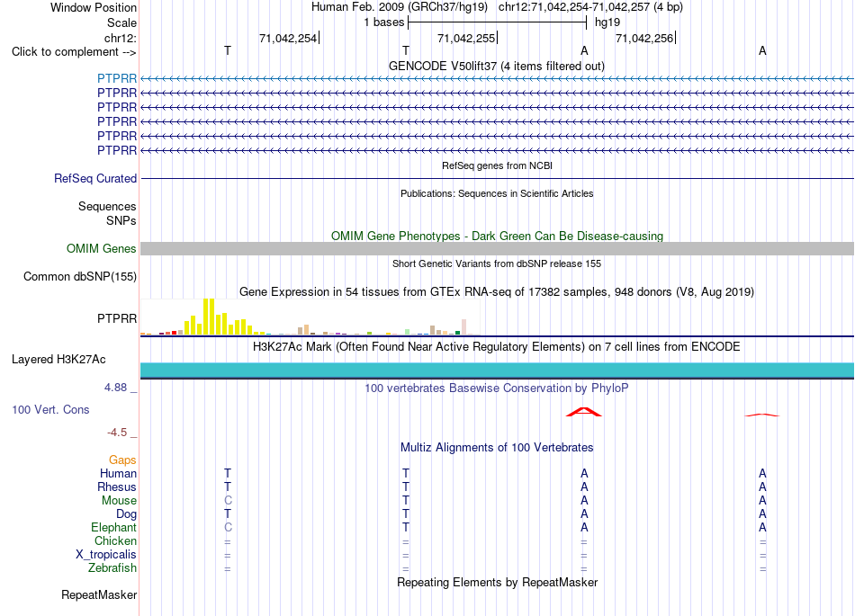The image size is (855, 616).
Task: Select the 'Dog' species row label
Action: (x=126, y=514)
